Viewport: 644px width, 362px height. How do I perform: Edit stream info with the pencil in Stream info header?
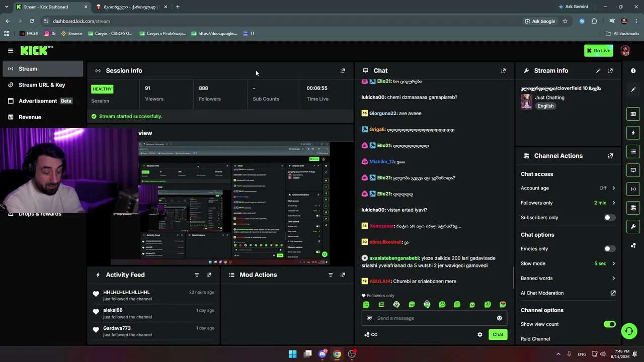tap(598, 71)
